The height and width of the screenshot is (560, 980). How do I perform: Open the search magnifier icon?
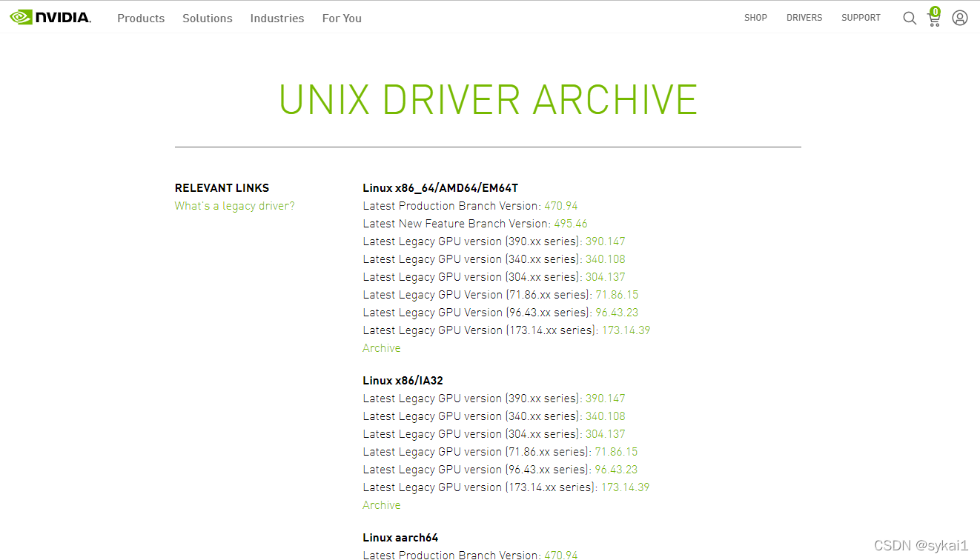910,18
